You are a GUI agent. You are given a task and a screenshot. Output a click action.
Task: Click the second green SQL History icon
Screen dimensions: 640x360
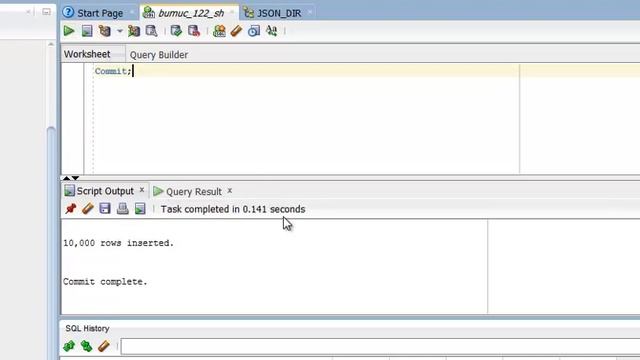click(86, 346)
